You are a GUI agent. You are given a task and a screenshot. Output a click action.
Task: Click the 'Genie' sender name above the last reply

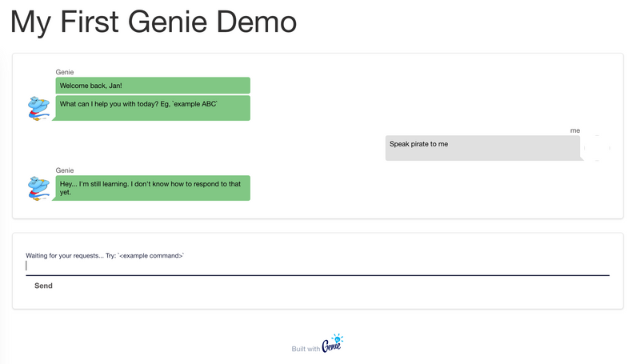click(65, 170)
